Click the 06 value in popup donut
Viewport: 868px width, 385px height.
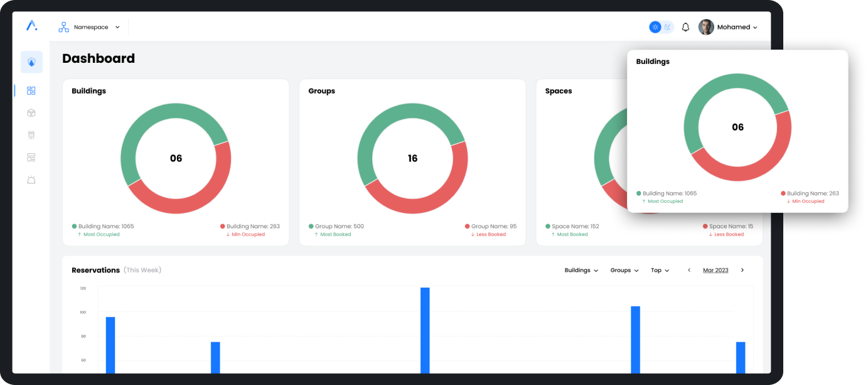(737, 127)
